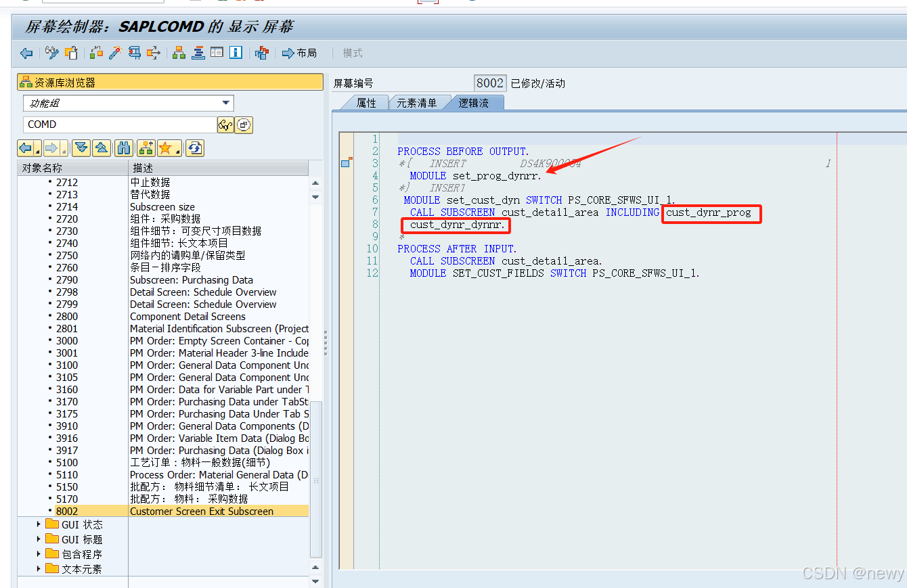Click the favorites star icon
Viewport: 907px width, 588px height.
[x=165, y=148]
